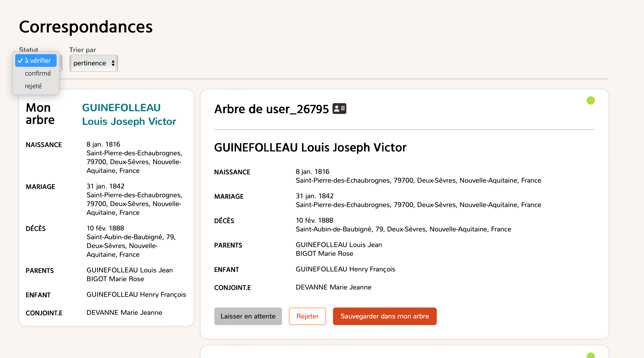
Task: Click 'DEVANNE Marie Jeanne' in Mon arbre card
Action: click(124, 313)
